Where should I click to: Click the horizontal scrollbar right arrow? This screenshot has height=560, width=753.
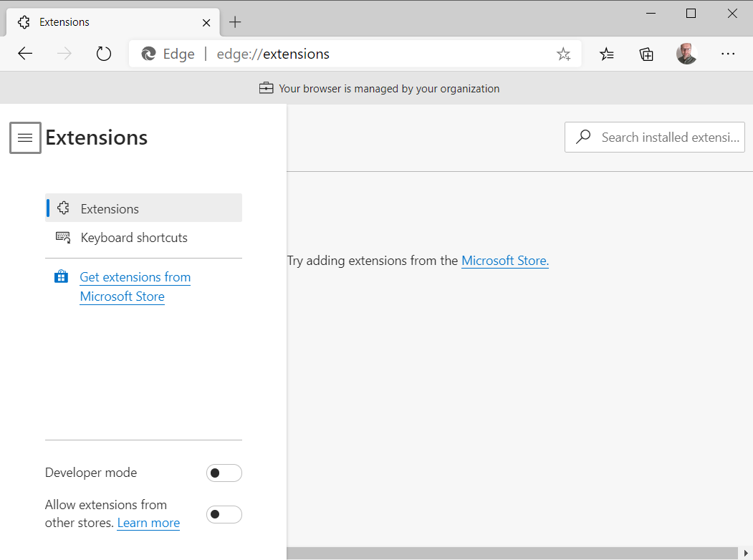click(x=745, y=553)
